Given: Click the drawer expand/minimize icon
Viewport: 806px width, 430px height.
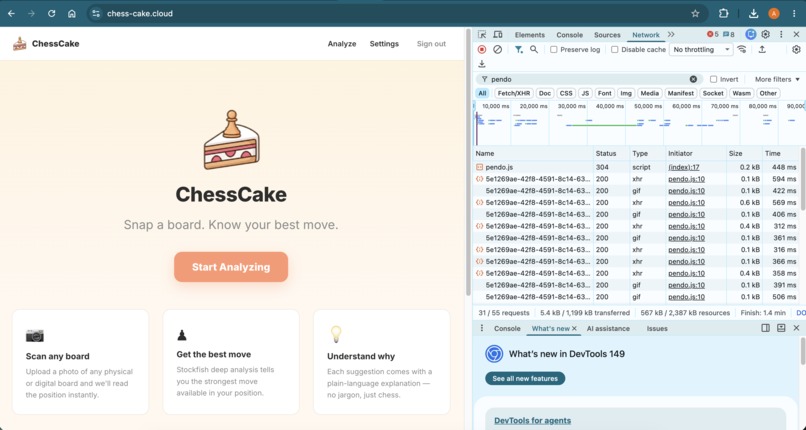Looking at the screenshot, I should (x=781, y=328).
